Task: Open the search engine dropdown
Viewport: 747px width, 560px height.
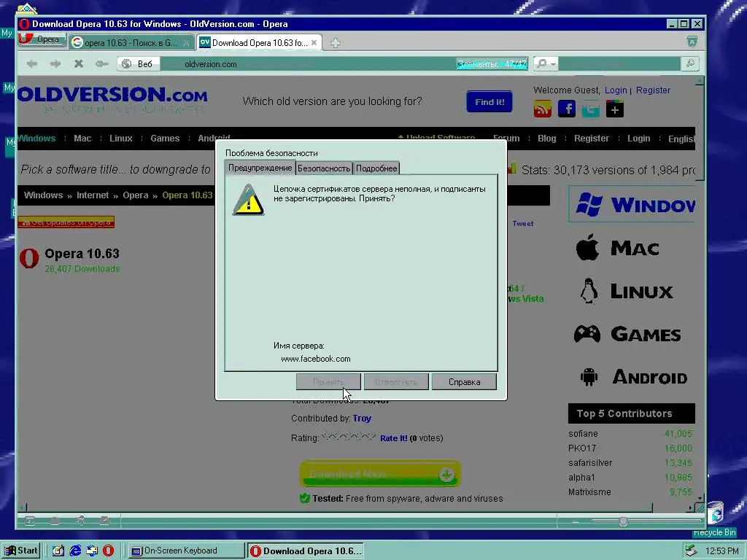Action: coord(546,64)
